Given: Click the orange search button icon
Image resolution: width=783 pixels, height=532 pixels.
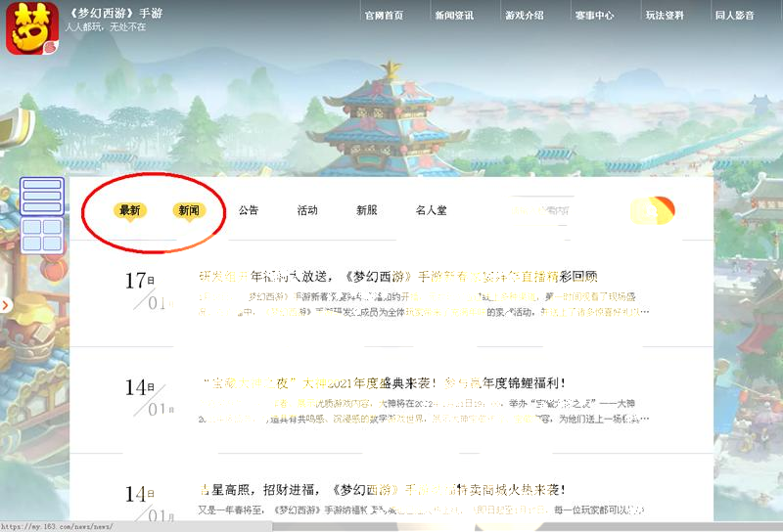Looking at the screenshot, I should pyautogui.click(x=652, y=210).
